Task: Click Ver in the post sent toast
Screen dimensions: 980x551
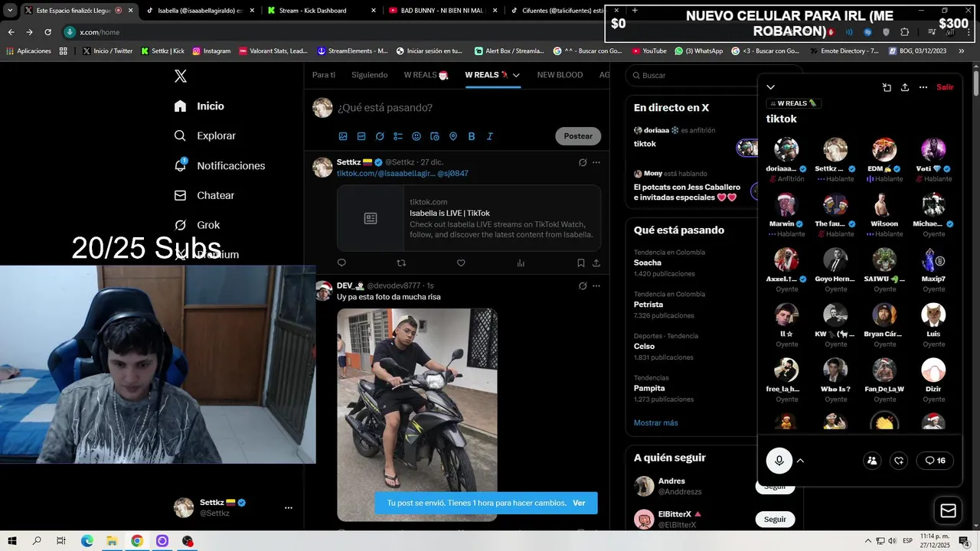Action: tap(579, 503)
